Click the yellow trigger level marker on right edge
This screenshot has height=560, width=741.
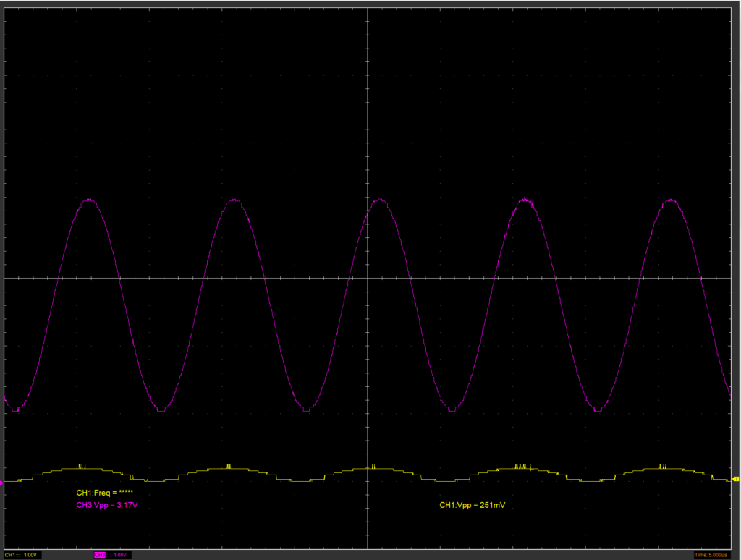click(x=736, y=479)
